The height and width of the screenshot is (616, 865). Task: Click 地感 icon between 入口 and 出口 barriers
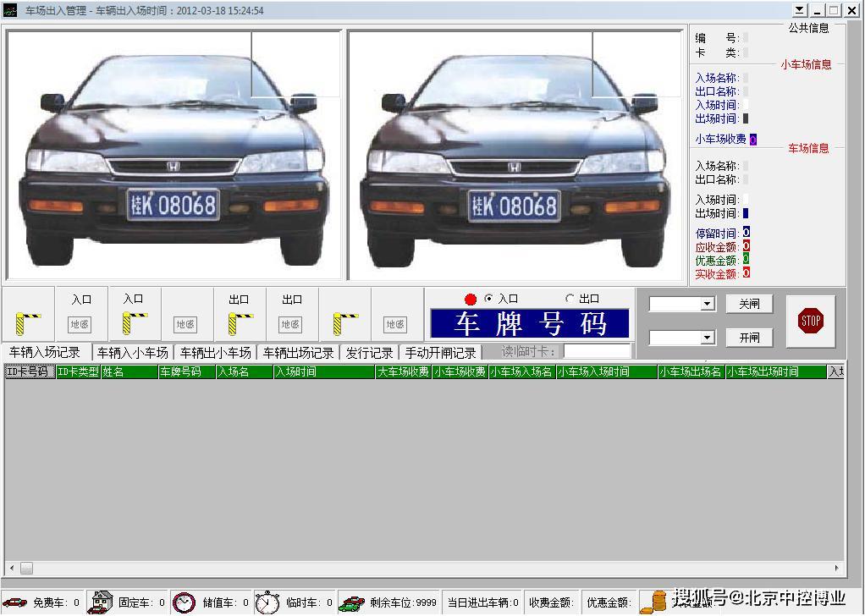185,324
